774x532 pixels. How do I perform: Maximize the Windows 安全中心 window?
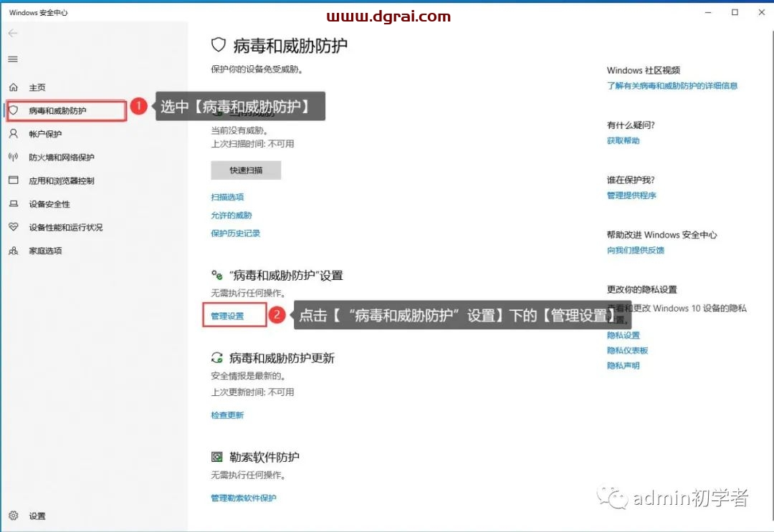point(735,12)
